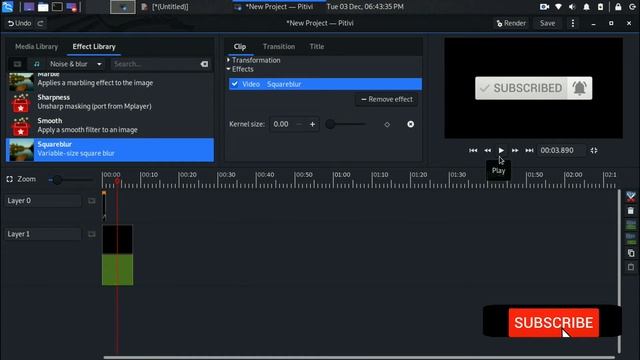Switch to the Media Library tab
The height and width of the screenshot is (360, 640).
tap(36, 47)
